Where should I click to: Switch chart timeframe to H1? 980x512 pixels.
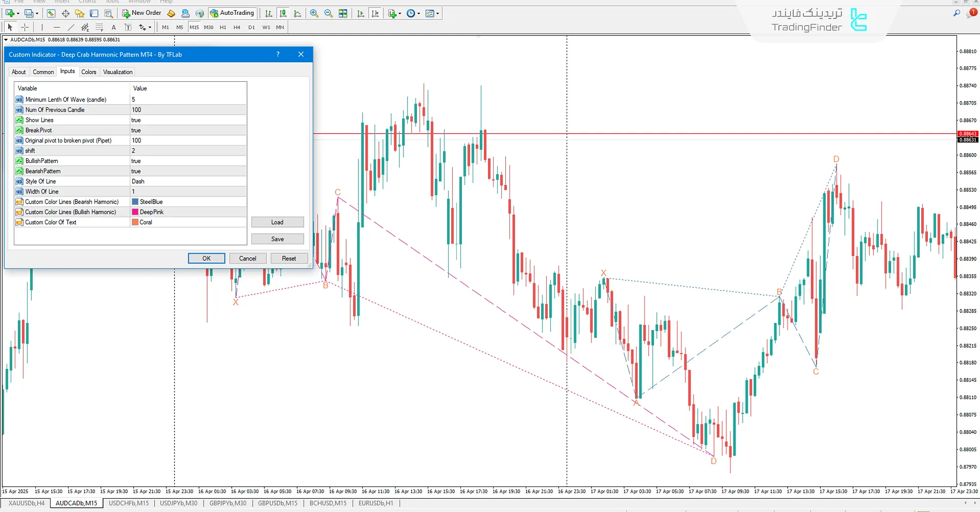pyautogui.click(x=223, y=28)
